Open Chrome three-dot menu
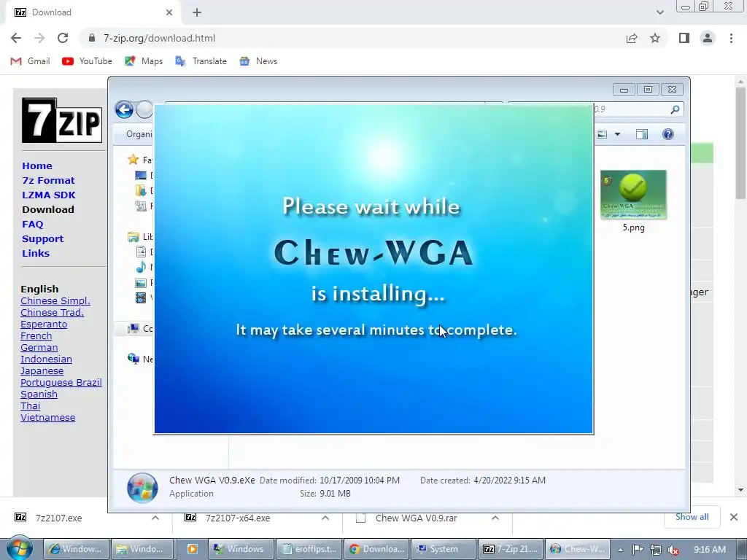747x560 pixels. point(731,38)
